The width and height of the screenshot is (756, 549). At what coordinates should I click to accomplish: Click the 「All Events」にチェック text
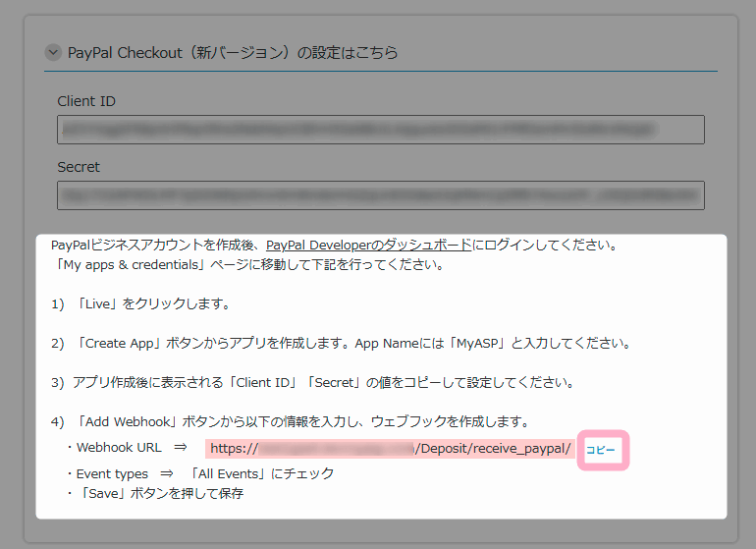tap(263, 473)
